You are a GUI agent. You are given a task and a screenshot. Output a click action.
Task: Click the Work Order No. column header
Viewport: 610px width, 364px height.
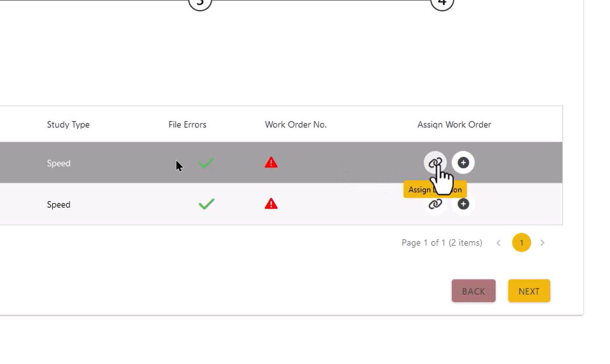295,125
